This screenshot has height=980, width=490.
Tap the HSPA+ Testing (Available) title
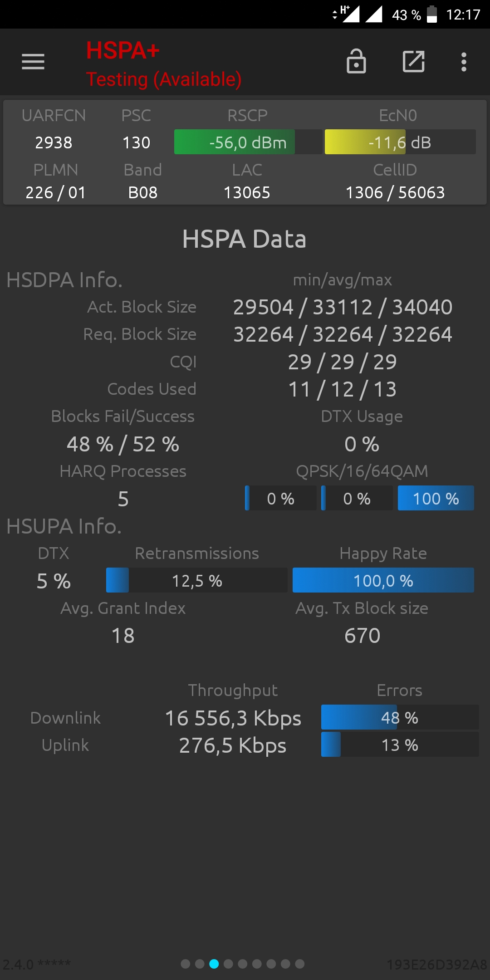[164, 64]
